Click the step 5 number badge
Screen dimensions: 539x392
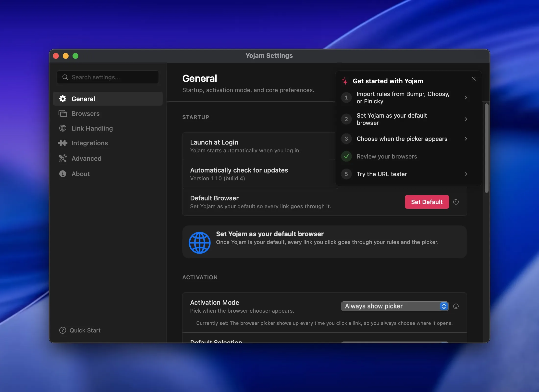(x=346, y=174)
